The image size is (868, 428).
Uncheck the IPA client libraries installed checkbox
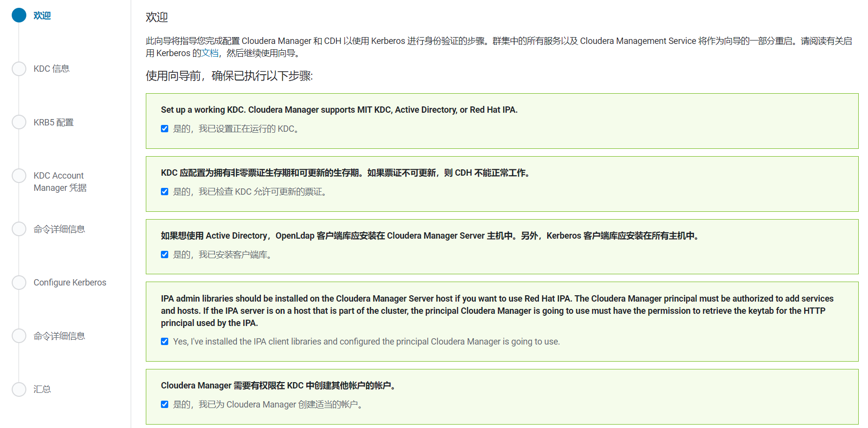pos(165,342)
